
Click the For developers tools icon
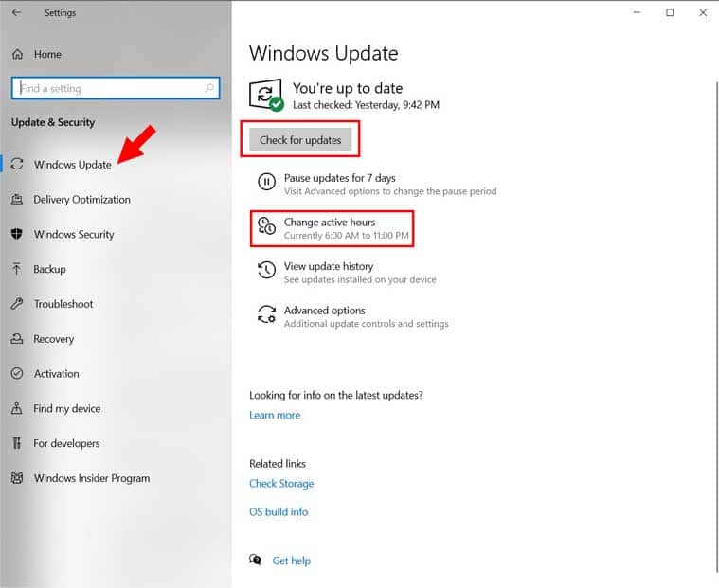click(x=17, y=443)
